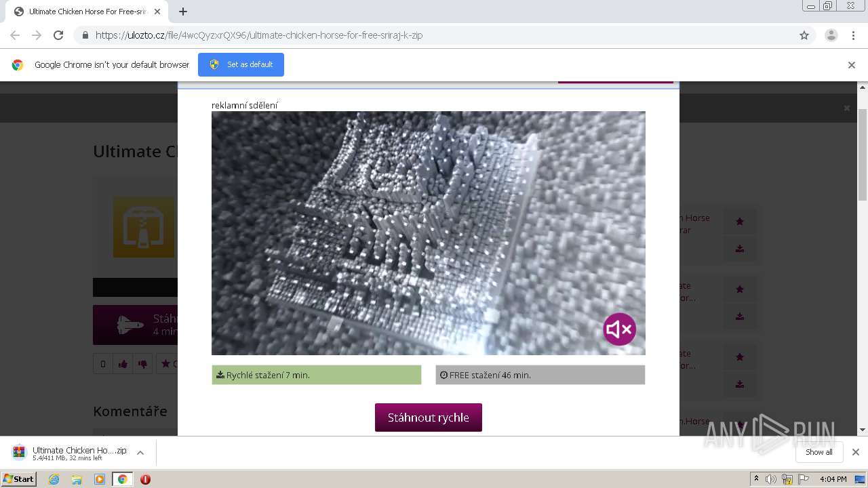Show hidden system tray icons
Screen dimensions: 868x488
(x=756, y=479)
